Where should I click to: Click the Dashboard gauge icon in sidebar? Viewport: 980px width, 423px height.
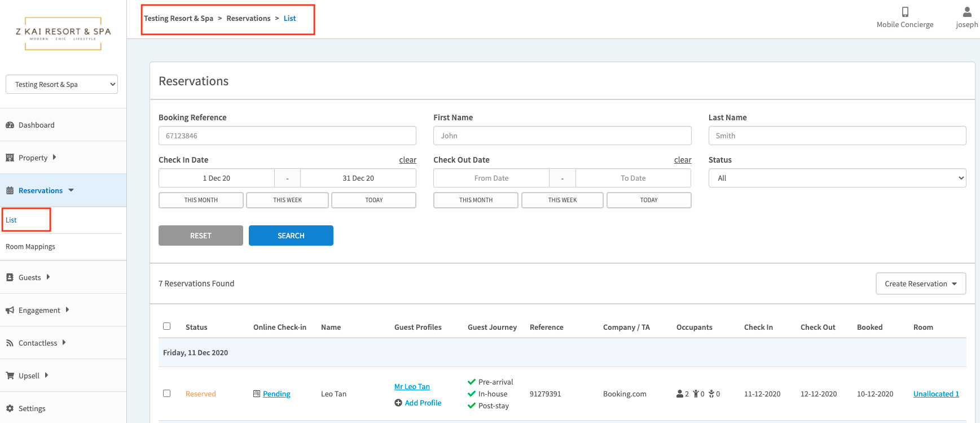[x=10, y=125]
